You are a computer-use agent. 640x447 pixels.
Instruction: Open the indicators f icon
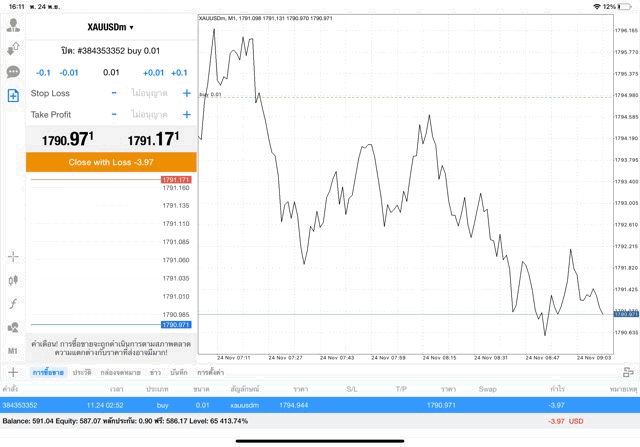click(x=13, y=303)
